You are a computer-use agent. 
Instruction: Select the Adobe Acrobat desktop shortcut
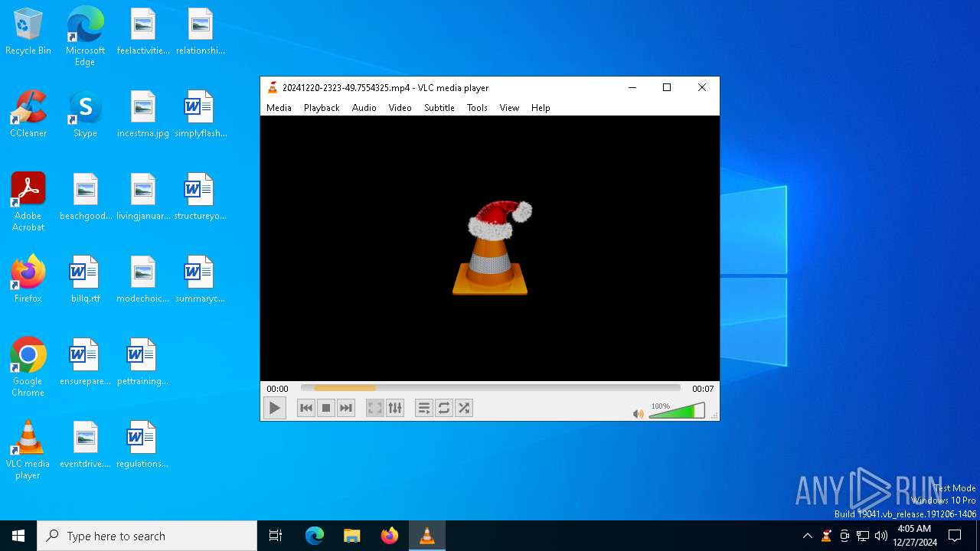click(28, 201)
